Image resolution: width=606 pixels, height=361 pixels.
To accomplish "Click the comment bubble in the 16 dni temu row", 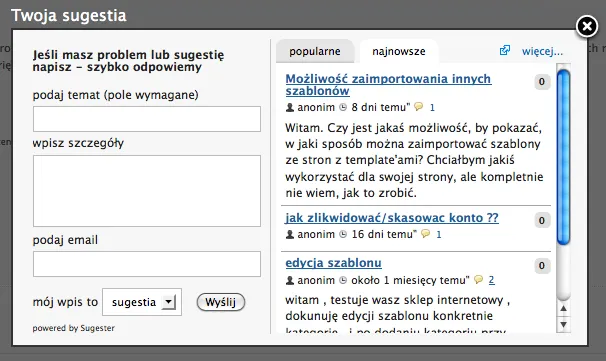I will click(x=425, y=233).
